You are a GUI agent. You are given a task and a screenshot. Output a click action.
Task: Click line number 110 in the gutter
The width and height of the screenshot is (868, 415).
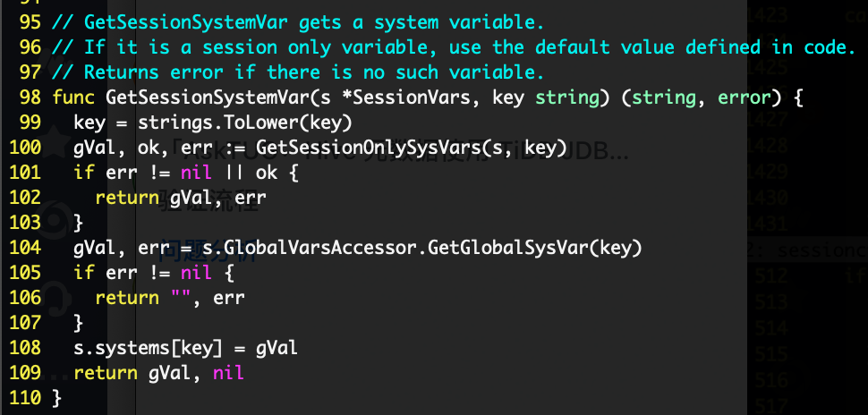pyautogui.click(x=25, y=397)
